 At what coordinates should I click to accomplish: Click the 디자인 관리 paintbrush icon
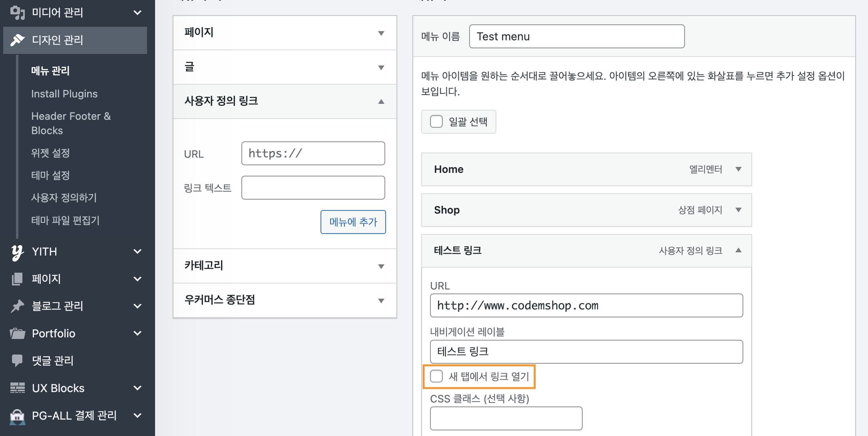tap(18, 40)
